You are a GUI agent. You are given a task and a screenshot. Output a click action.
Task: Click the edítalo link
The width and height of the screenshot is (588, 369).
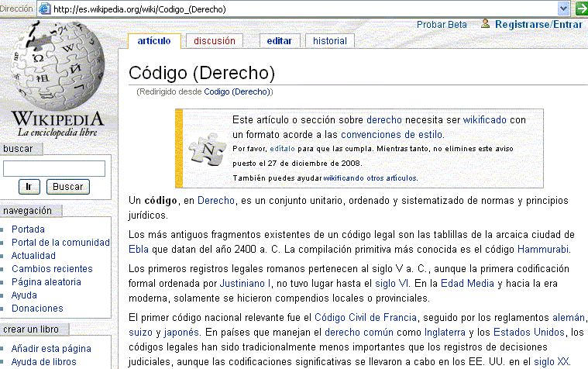click(x=282, y=149)
